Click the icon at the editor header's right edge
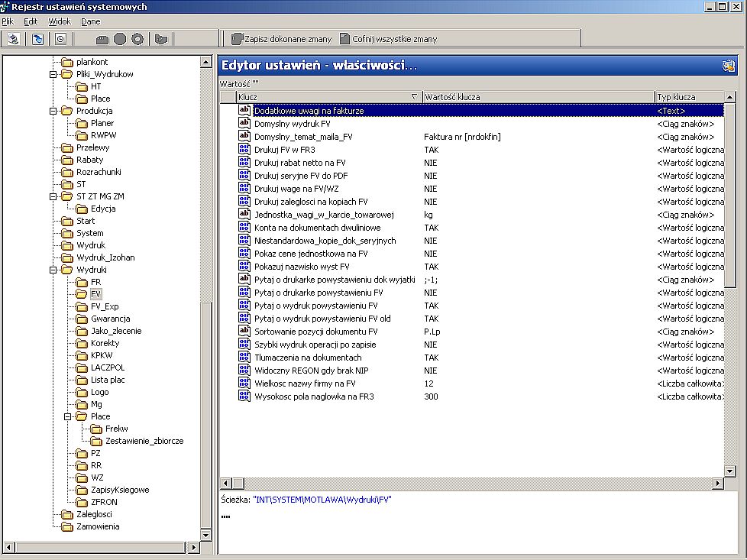747x560 pixels. (729, 65)
